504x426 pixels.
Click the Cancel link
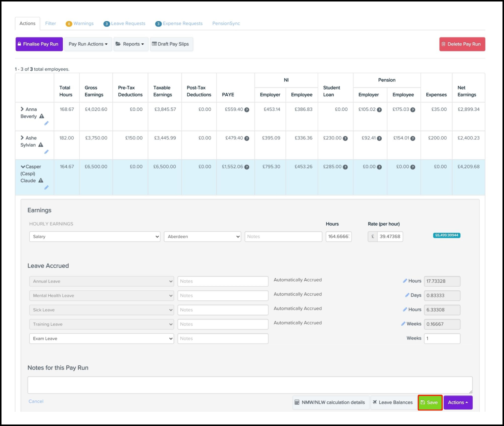[x=36, y=401]
